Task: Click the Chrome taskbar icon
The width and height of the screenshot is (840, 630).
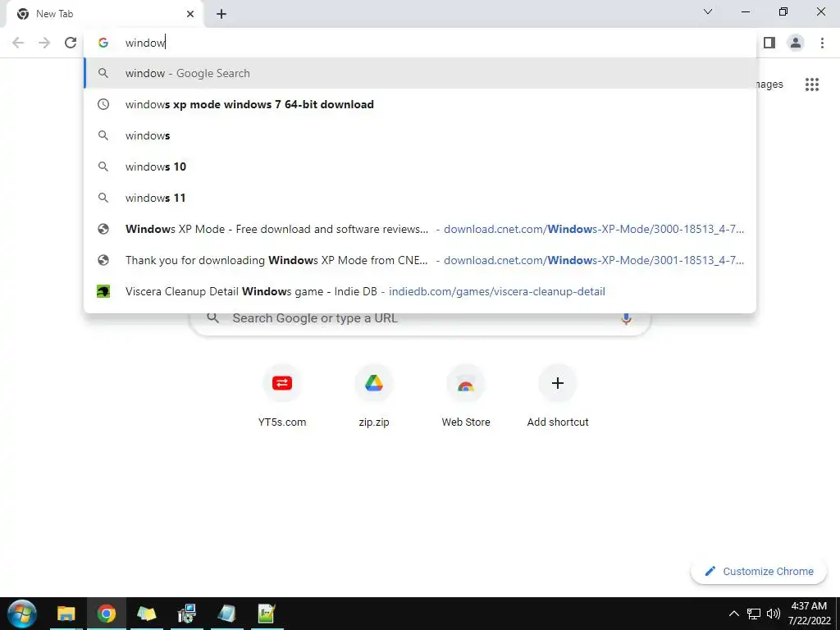Action: [106, 614]
